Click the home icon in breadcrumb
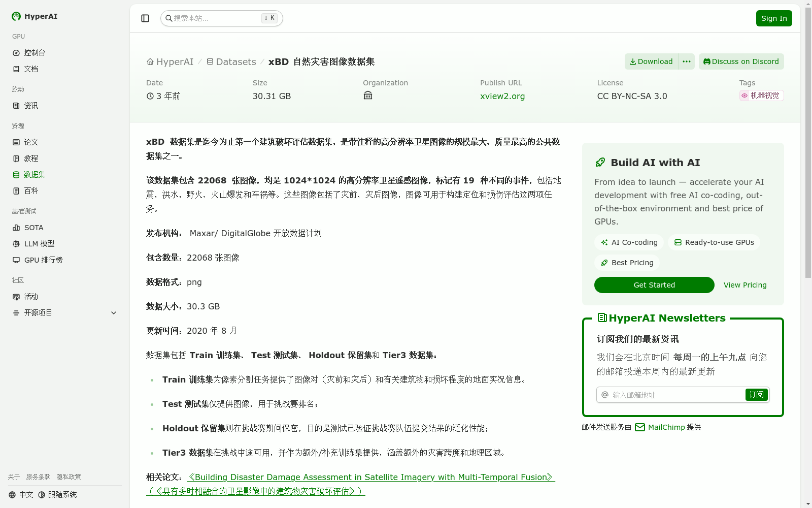812x508 pixels. [x=150, y=62]
